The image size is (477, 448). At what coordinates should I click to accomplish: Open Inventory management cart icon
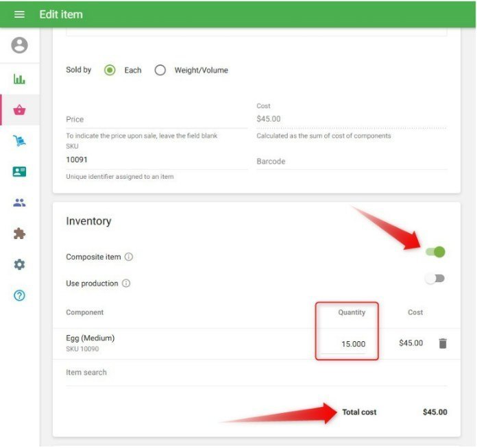(19, 141)
